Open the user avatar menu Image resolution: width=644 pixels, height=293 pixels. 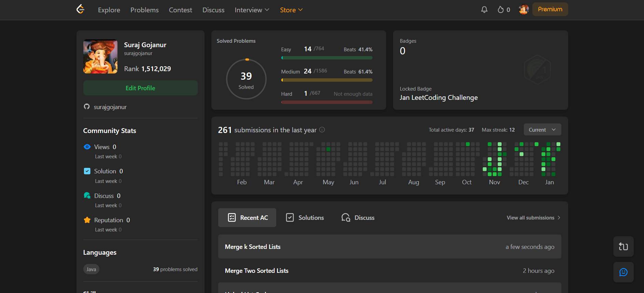point(523,10)
